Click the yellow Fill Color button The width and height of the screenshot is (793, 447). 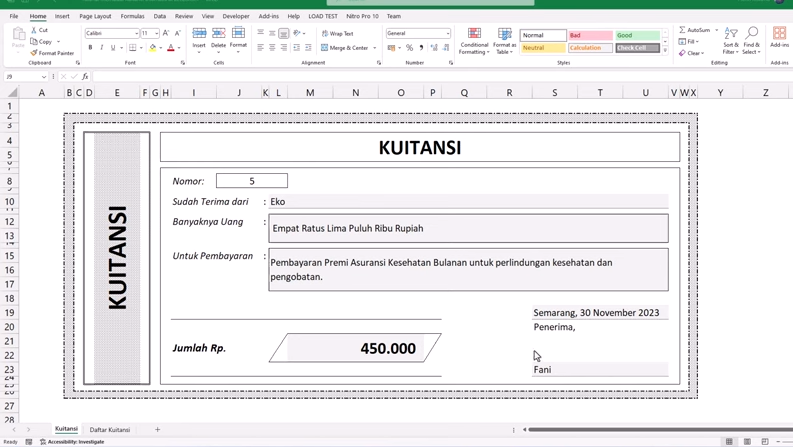coord(153,48)
